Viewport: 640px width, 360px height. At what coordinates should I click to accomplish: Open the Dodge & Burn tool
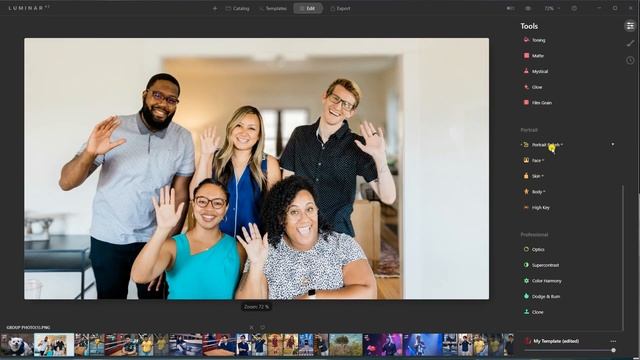pos(542,296)
